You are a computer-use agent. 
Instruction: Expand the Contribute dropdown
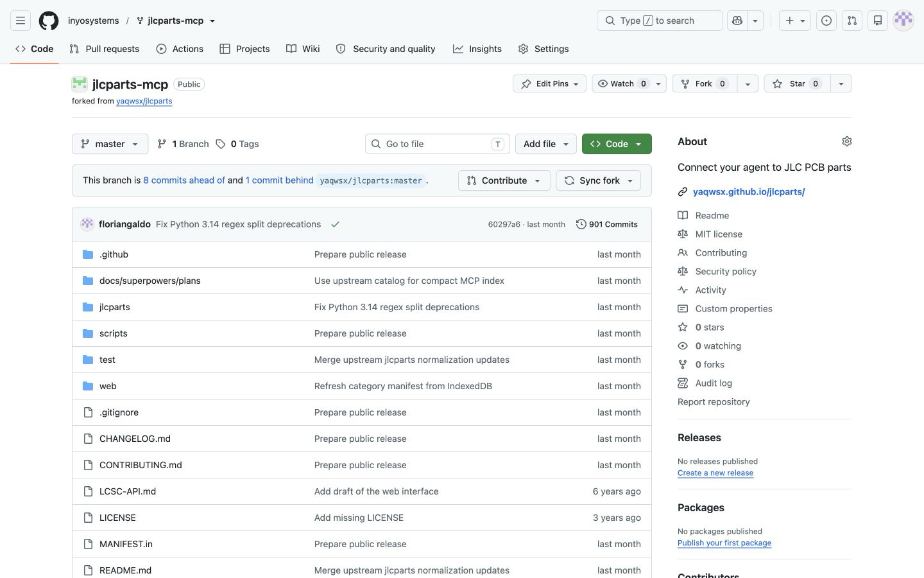(x=504, y=180)
